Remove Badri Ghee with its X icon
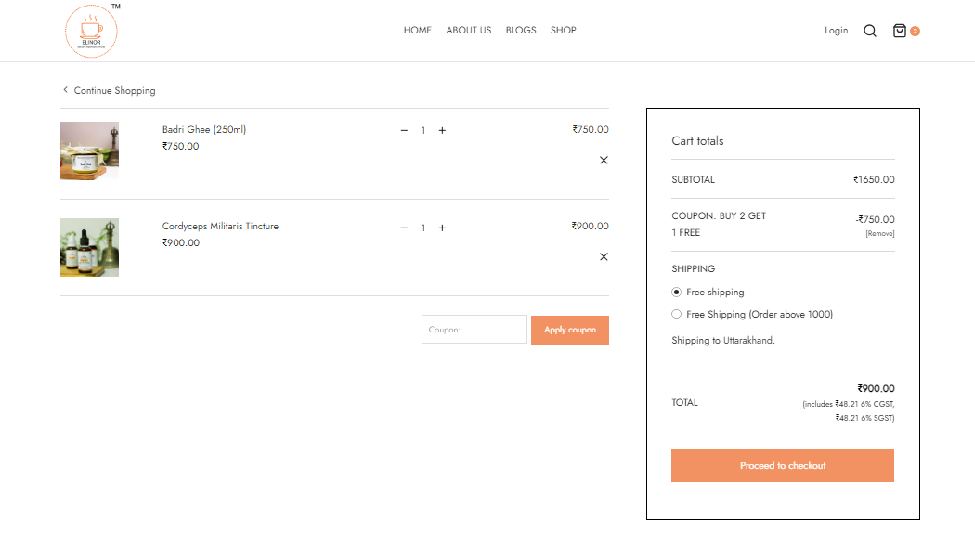975x560 pixels. (604, 160)
